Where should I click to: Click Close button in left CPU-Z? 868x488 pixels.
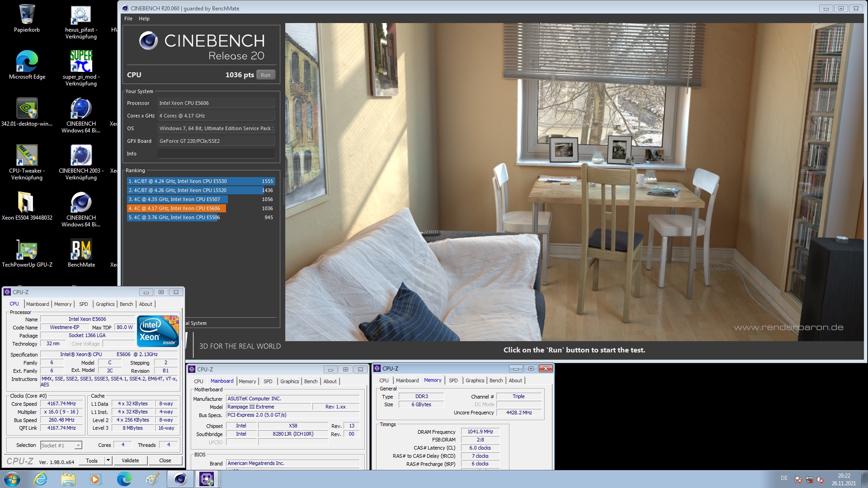(165, 460)
